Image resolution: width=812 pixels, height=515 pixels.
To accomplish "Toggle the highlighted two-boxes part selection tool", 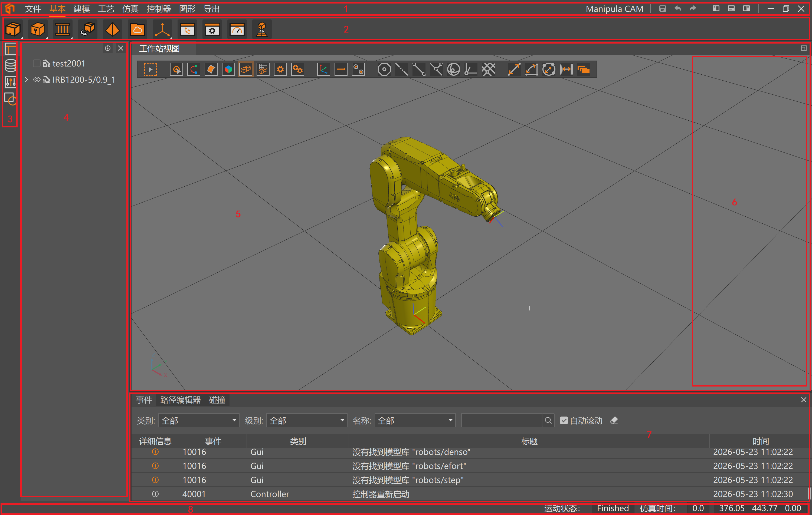I will 246,70.
